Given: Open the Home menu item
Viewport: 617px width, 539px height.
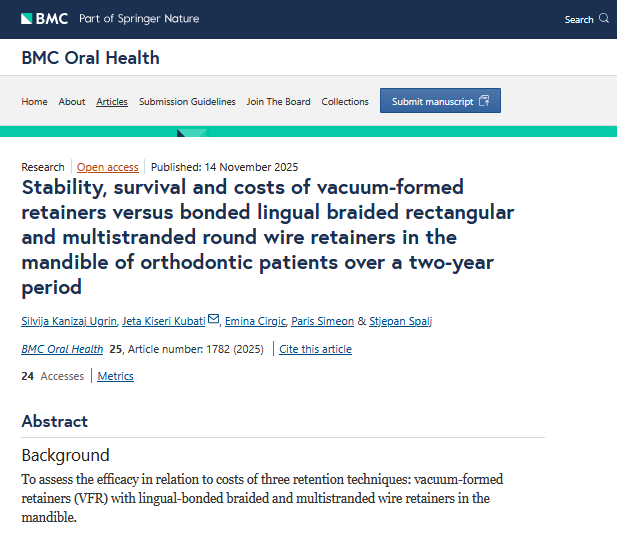Looking at the screenshot, I should (34, 102).
